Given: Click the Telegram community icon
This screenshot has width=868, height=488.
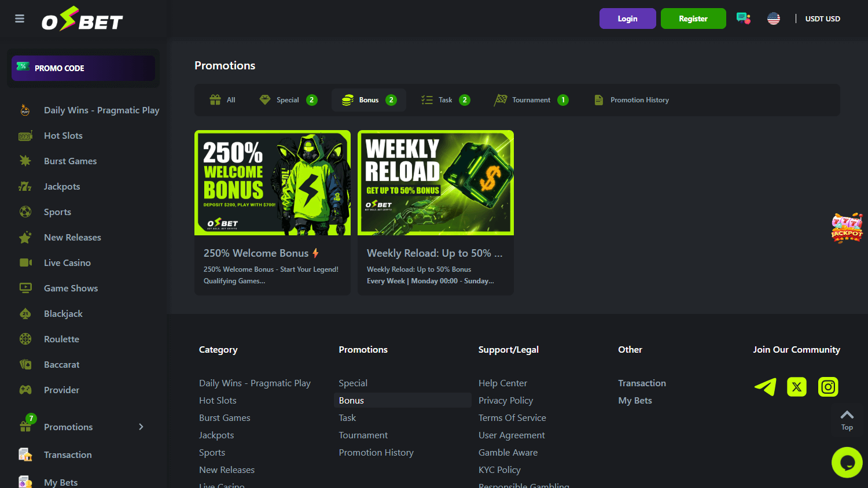Looking at the screenshot, I should (765, 387).
